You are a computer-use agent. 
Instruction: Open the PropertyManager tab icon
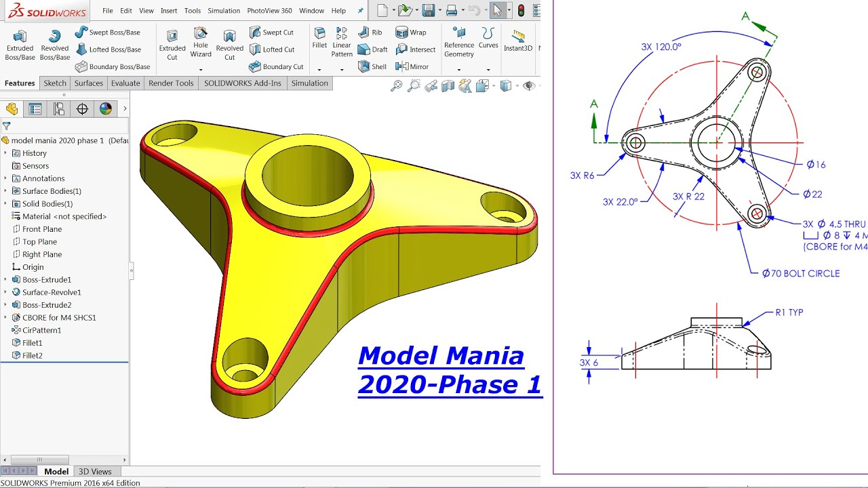(x=35, y=109)
